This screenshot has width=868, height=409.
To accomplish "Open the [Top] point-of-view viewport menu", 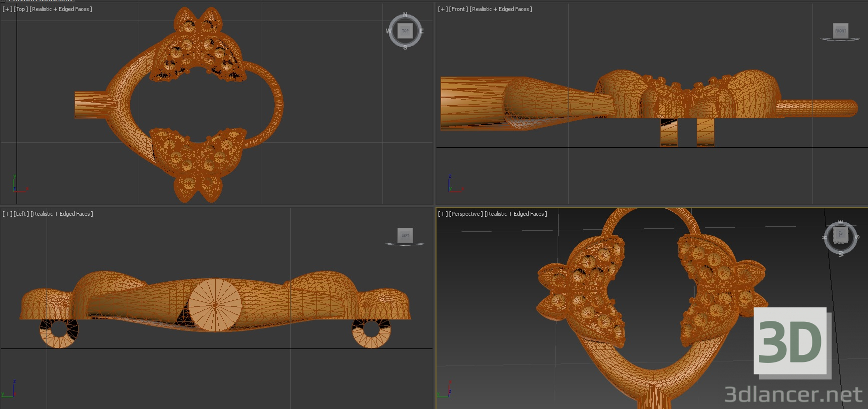I will [21, 9].
